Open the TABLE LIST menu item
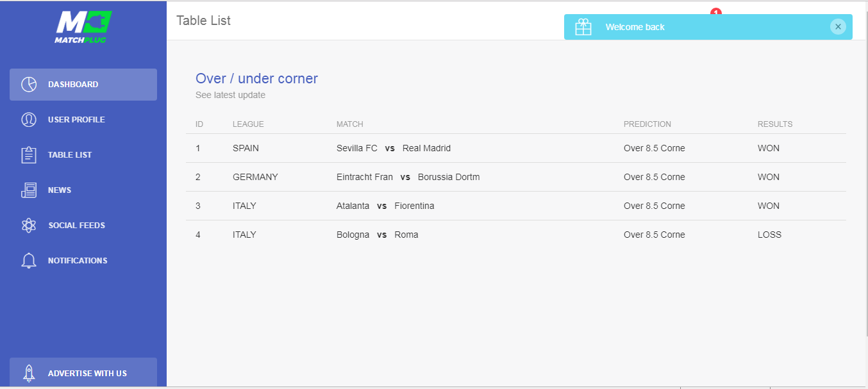 point(83,155)
